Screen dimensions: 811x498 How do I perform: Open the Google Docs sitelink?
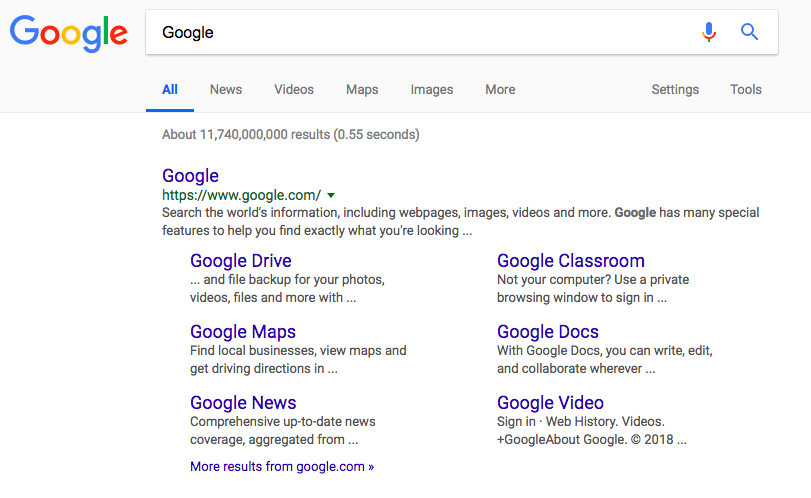coord(548,332)
